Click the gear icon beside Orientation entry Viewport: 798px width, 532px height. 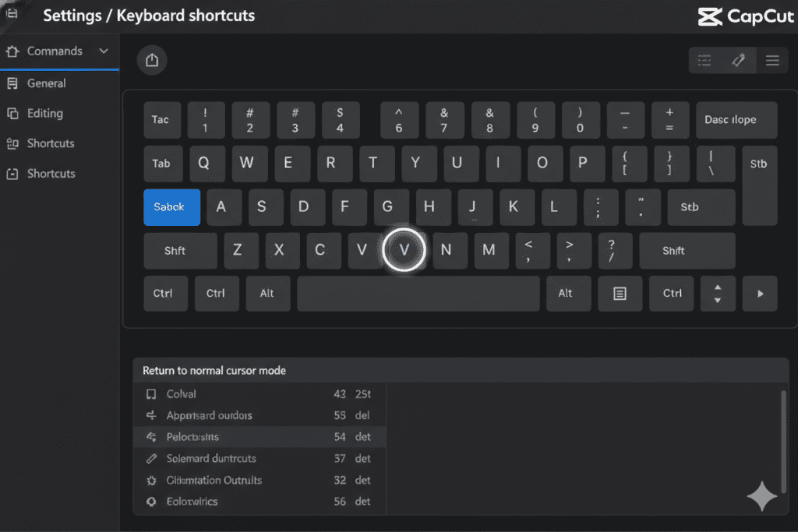pyautogui.click(x=153, y=480)
